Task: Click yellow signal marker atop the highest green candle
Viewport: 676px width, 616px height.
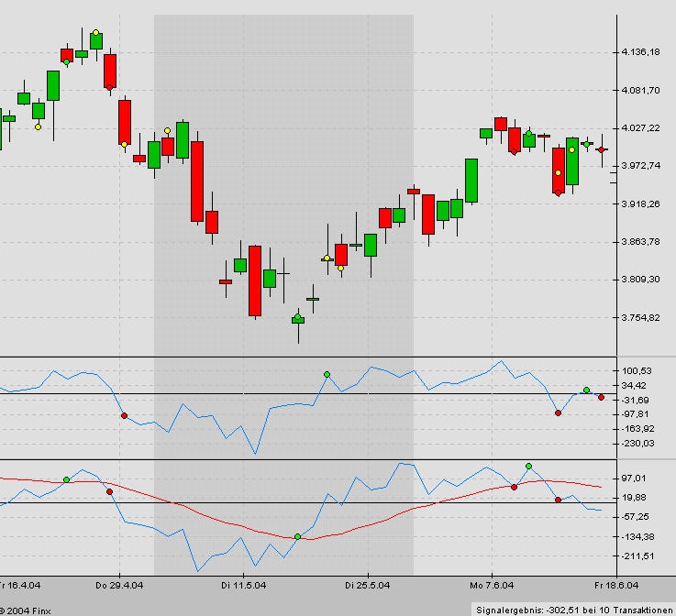Action: (x=95, y=33)
